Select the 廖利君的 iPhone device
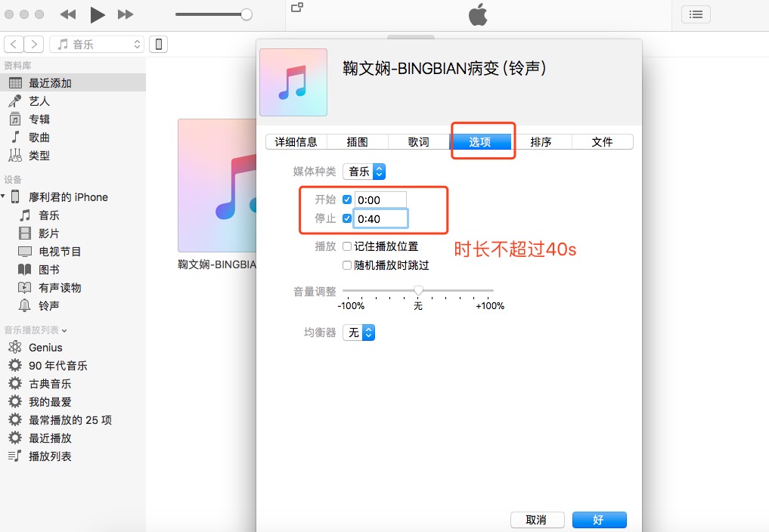The image size is (769, 532). point(68,197)
